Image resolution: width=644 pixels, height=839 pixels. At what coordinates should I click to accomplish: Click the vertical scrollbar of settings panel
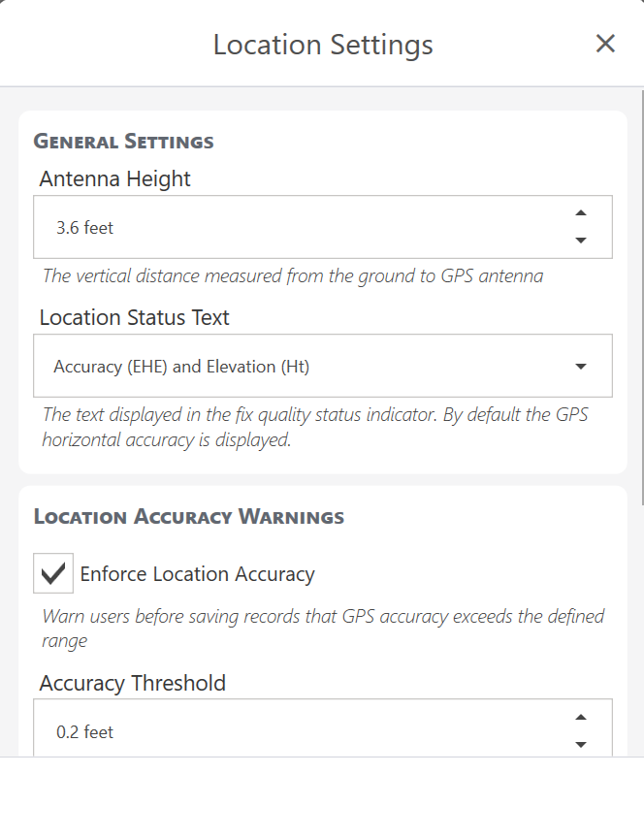click(x=641, y=291)
